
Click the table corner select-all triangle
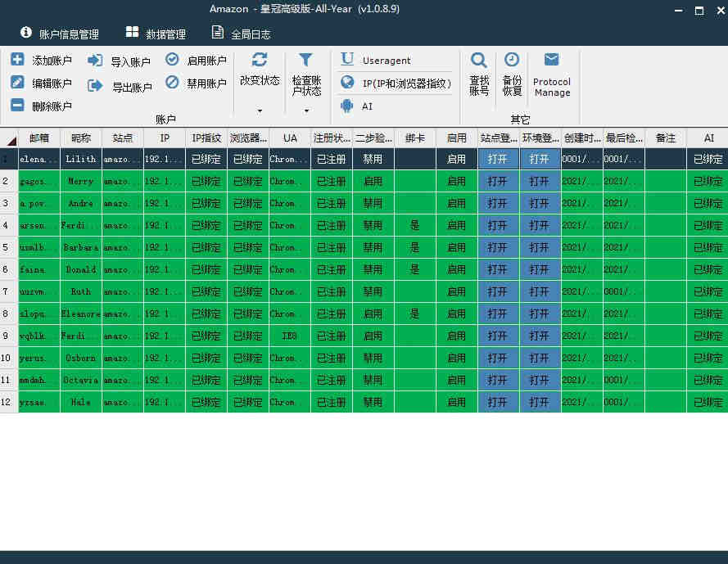(11, 140)
